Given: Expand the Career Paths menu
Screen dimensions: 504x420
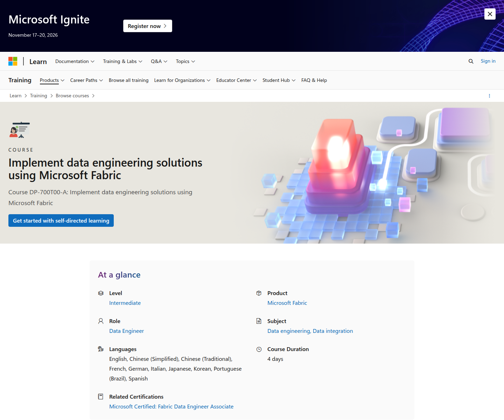Looking at the screenshot, I should 87,80.
